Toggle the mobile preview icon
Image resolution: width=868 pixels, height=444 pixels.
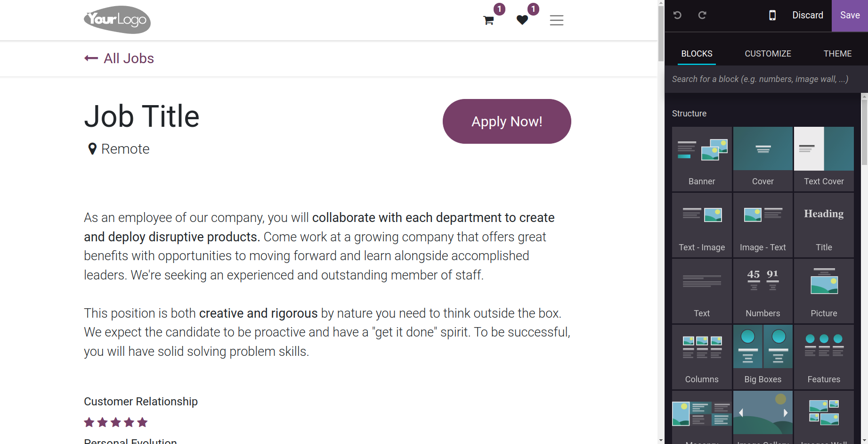tap(772, 15)
